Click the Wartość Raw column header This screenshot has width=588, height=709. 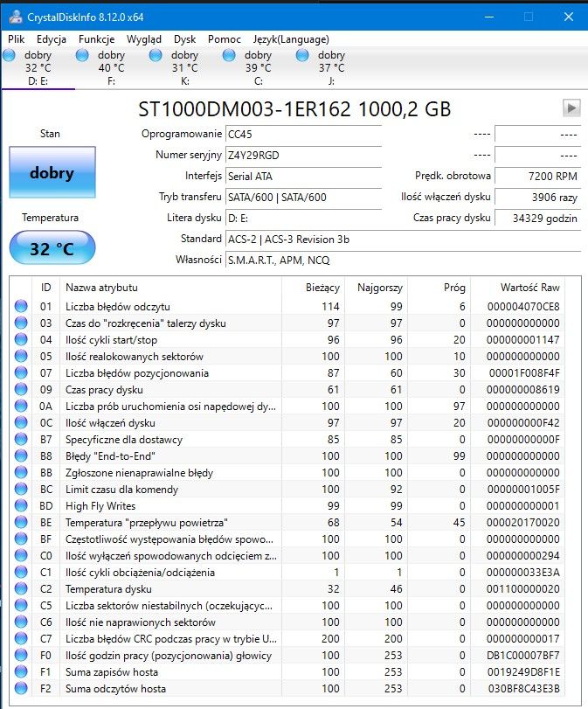click(x=517, y=288)
